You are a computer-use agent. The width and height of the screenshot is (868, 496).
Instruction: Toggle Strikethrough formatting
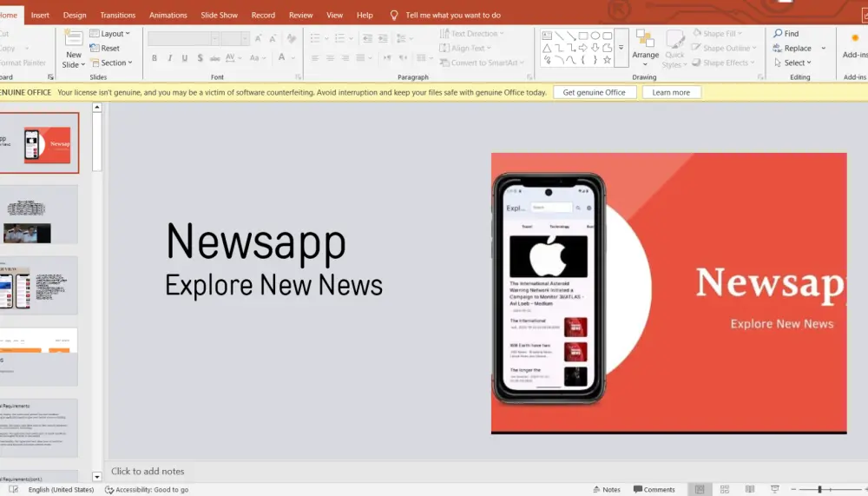click(x=214, y=57)
